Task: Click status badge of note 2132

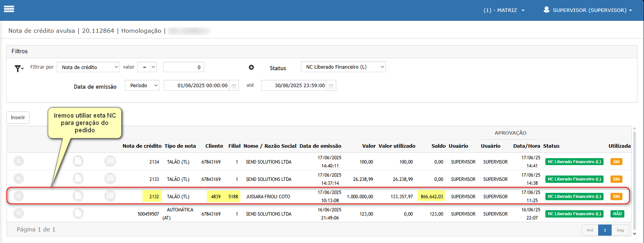Action: coord(574,196)
